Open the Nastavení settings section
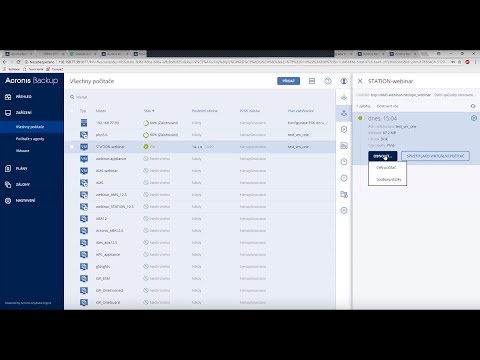 [25, 200]
